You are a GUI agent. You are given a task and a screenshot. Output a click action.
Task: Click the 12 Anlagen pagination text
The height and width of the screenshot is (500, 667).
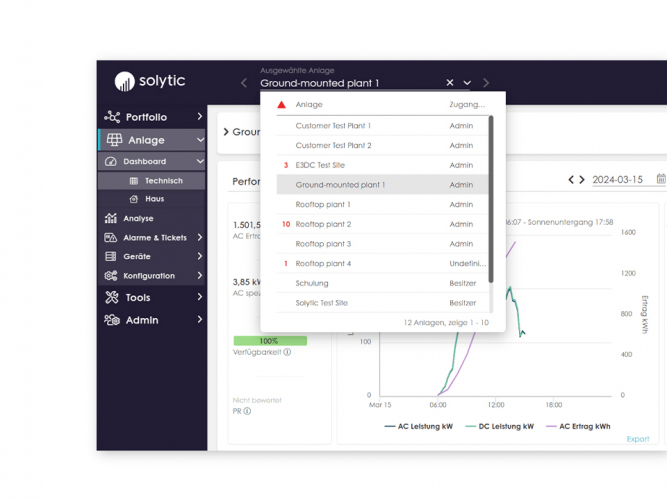[446, 323]
